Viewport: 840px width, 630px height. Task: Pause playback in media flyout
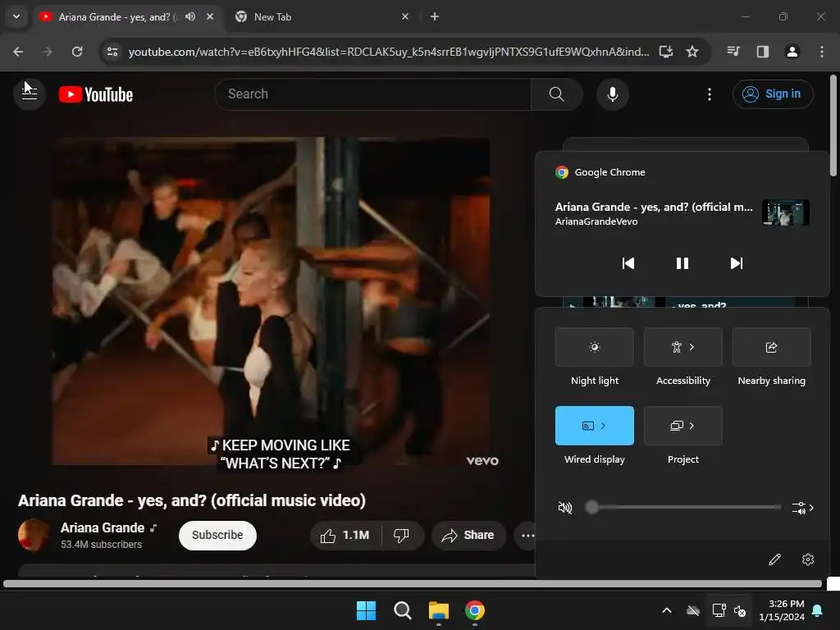click(x=682, y=263)
